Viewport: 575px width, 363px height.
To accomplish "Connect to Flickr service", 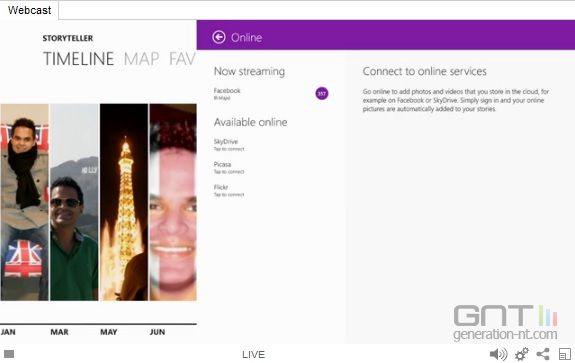I will pyautogui.click(x=229, y=190).
